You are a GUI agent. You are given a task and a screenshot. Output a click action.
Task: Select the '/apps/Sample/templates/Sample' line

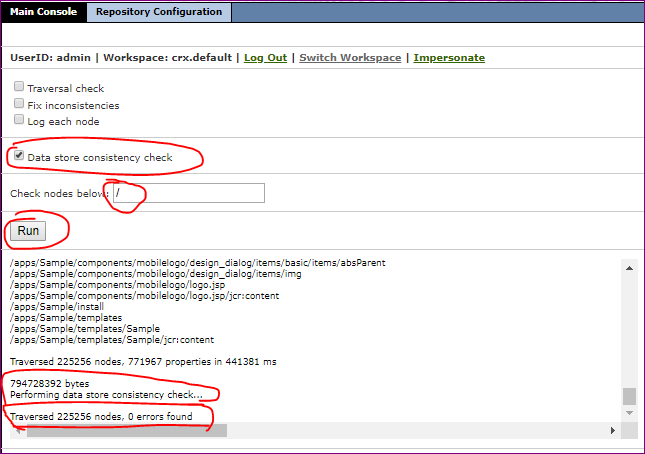click(85, 329)
